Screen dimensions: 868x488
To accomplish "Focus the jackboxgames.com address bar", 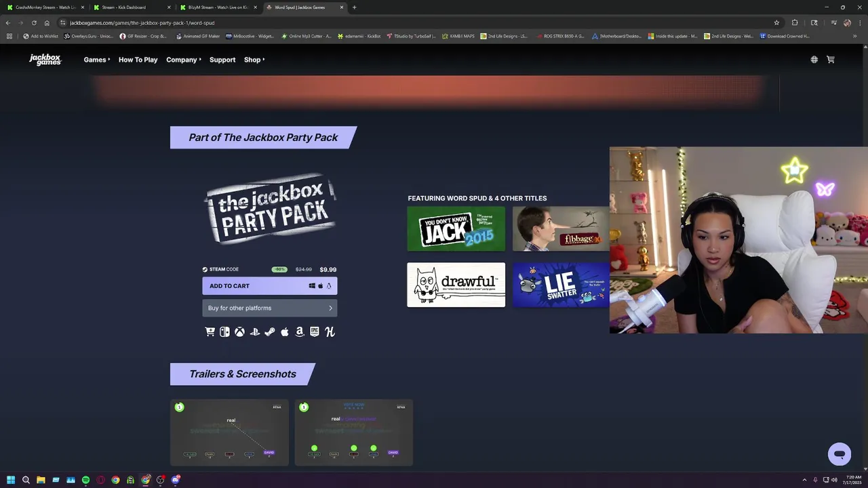I will coord(407,22).
